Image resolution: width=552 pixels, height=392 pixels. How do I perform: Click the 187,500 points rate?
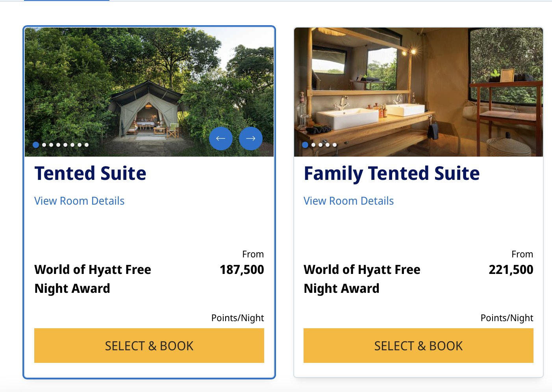(x=242, y=270)
